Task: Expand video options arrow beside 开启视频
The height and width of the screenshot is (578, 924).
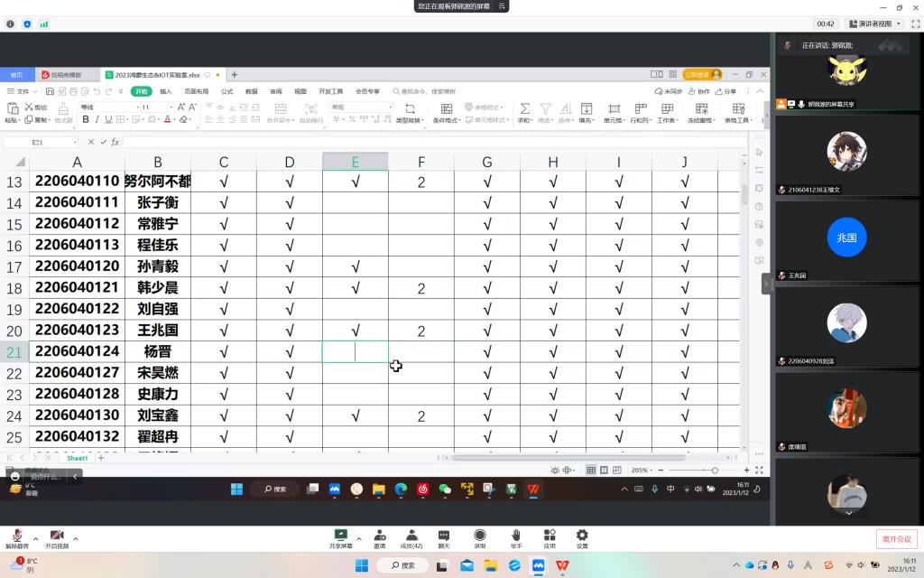Action: [x=75, y=538]
